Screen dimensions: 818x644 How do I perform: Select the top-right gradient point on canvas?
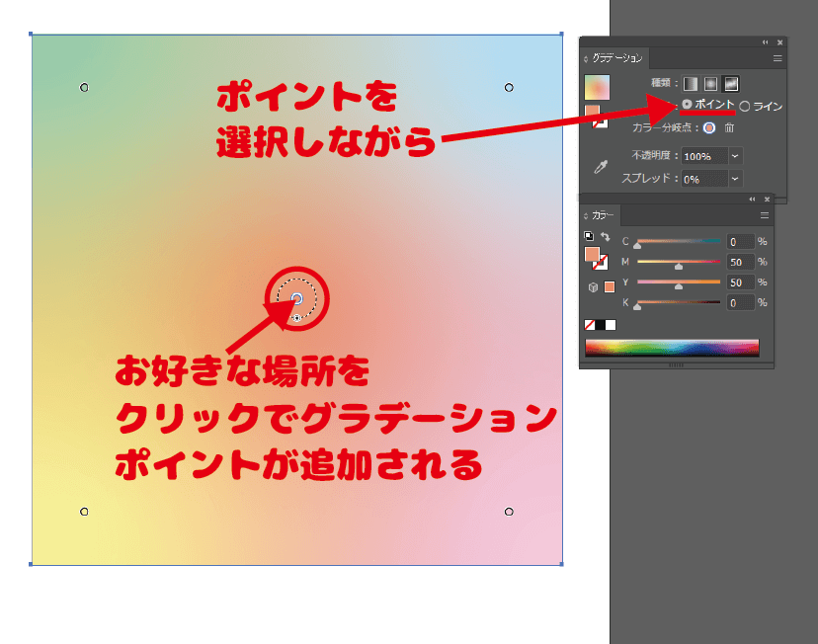point(509,87)
